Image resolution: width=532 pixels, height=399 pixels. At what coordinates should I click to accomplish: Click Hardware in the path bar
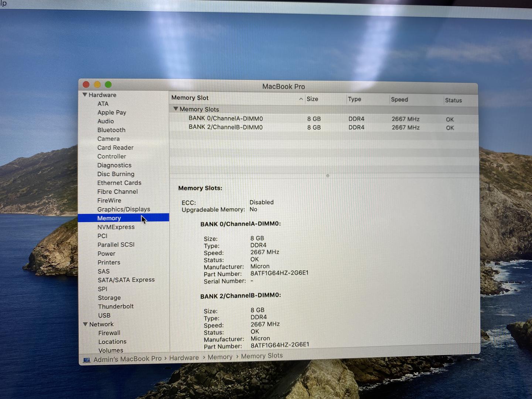click(x=184, y=358)
